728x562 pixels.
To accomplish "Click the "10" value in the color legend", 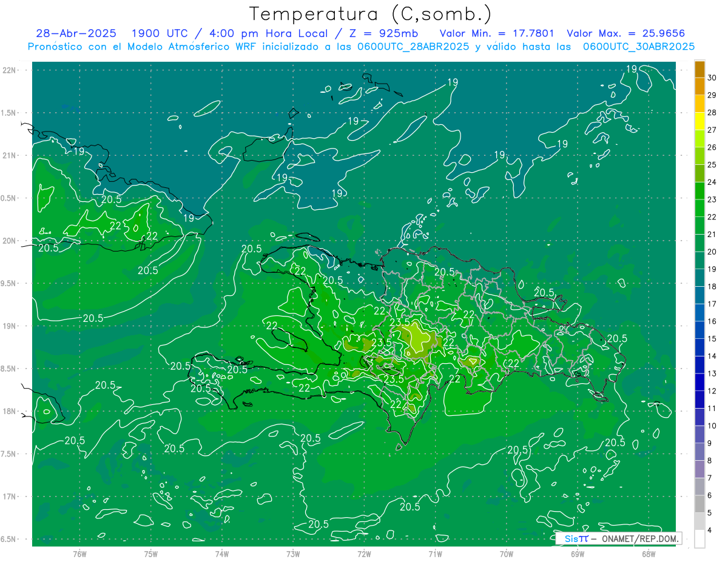I will point(712,426).
